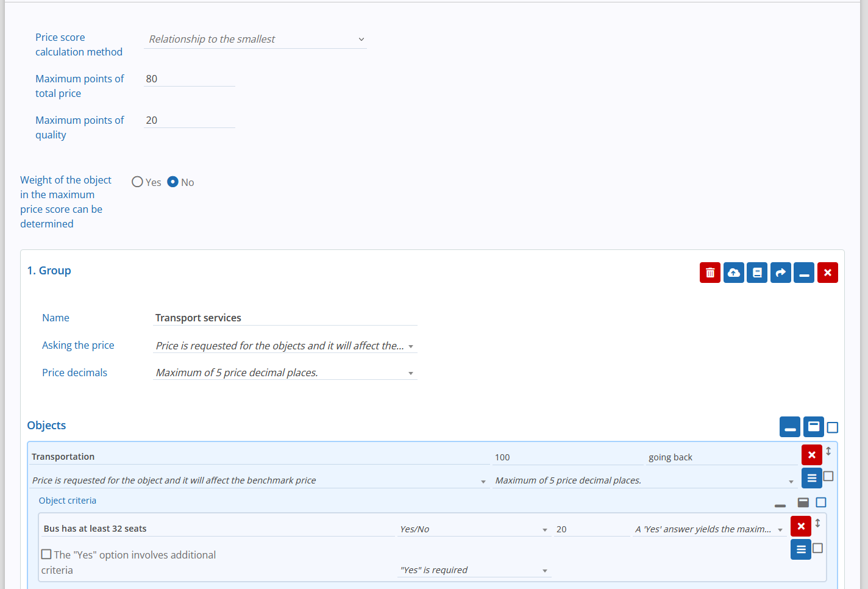Click the 'Objects' section heading

(x=46, y=425)
